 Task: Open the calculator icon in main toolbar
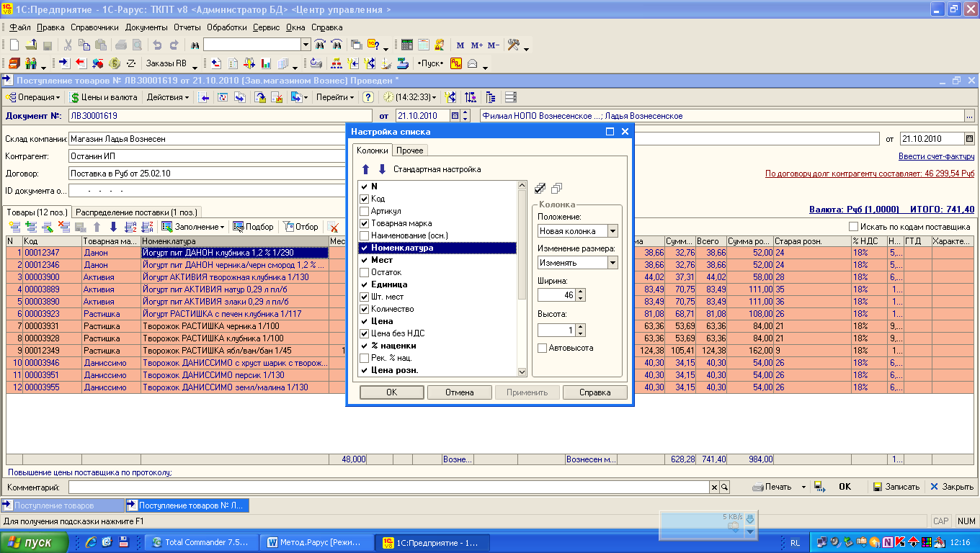click(x=407, y=45)
